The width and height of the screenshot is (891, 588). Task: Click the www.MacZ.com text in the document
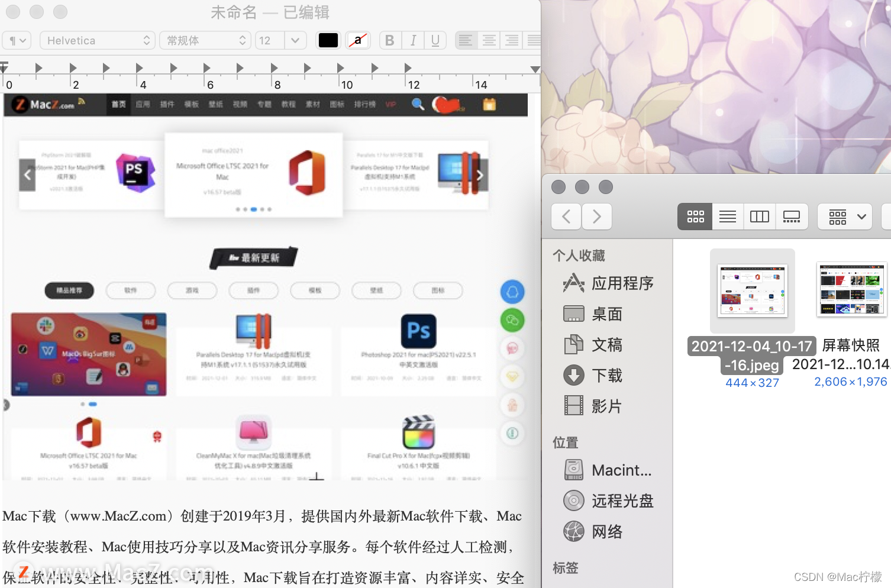click(x=118, y=516)
